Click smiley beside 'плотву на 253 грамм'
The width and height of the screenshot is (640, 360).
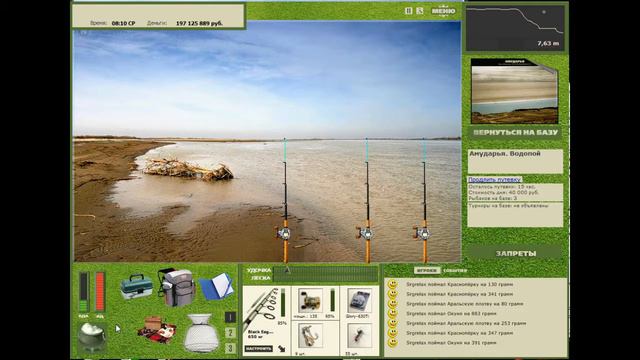393,323
